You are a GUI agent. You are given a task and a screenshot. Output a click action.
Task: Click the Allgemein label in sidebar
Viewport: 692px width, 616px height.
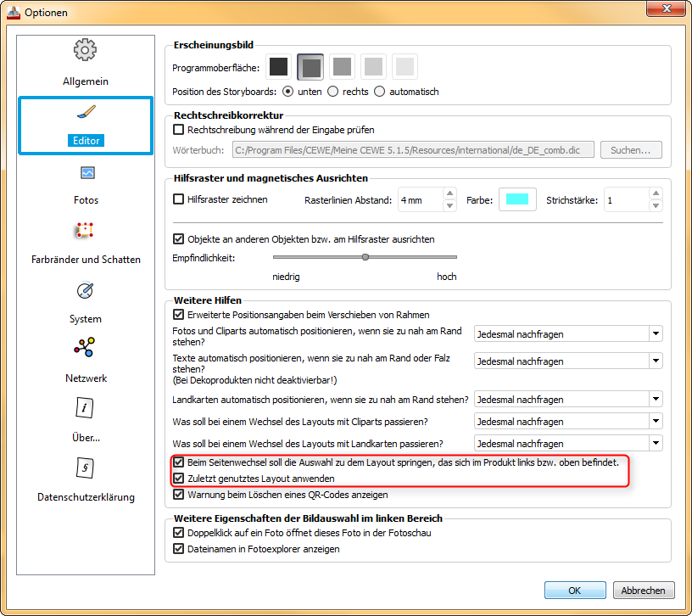tap(85, 81)
